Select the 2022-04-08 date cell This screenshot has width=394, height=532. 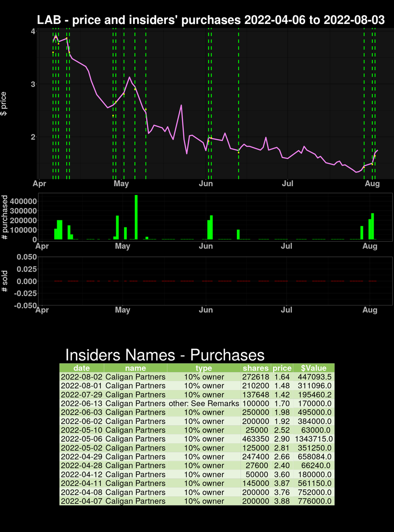pyautogui.click(x=82, y=492)
